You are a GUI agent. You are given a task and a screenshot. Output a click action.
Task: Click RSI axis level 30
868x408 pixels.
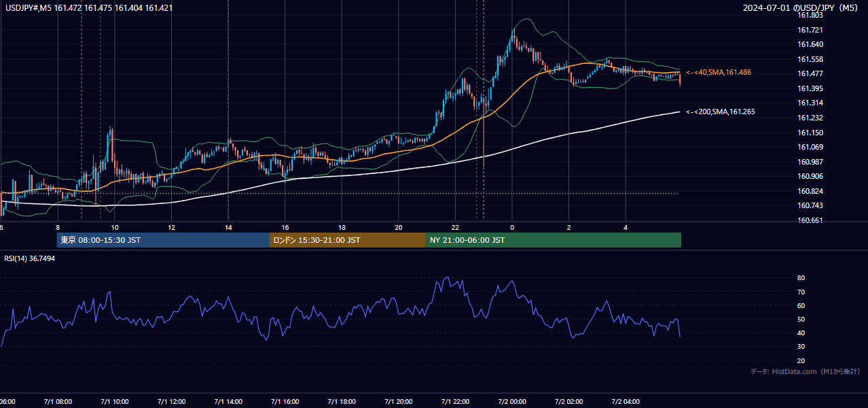point(801,346)
